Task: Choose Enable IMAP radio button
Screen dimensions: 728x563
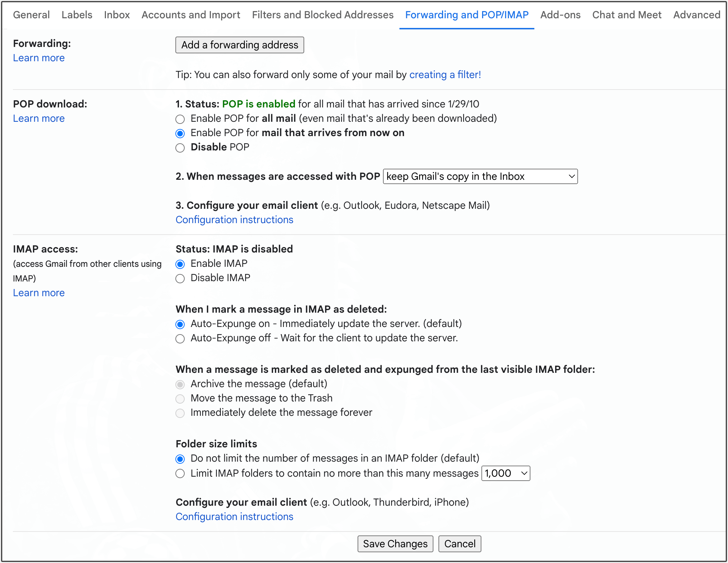Action: click(x=180, y=264)
